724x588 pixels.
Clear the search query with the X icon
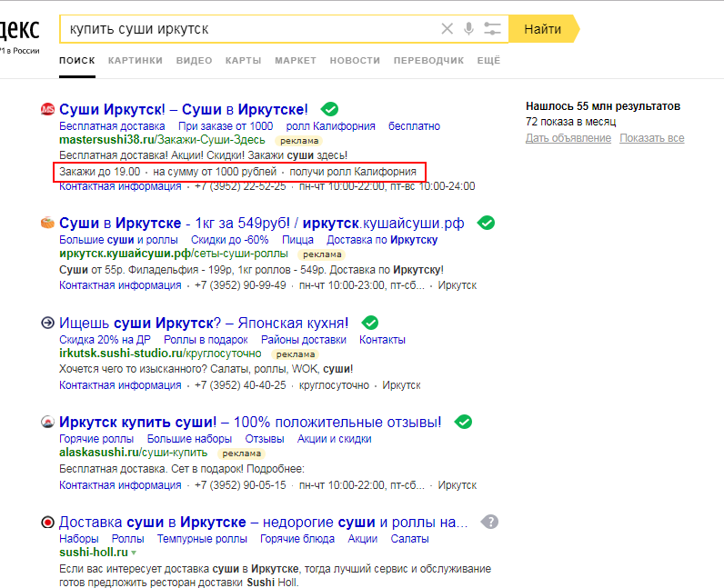click(x=447, y=28)
